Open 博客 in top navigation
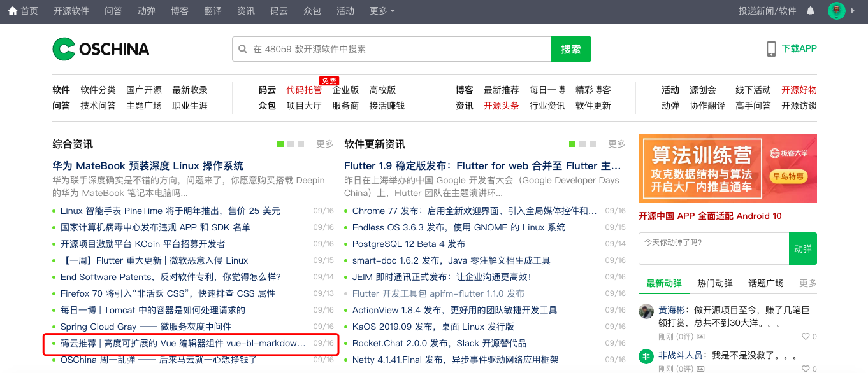Image resolution: width=868 pixels, height=373 pixels. click(180, 11)
